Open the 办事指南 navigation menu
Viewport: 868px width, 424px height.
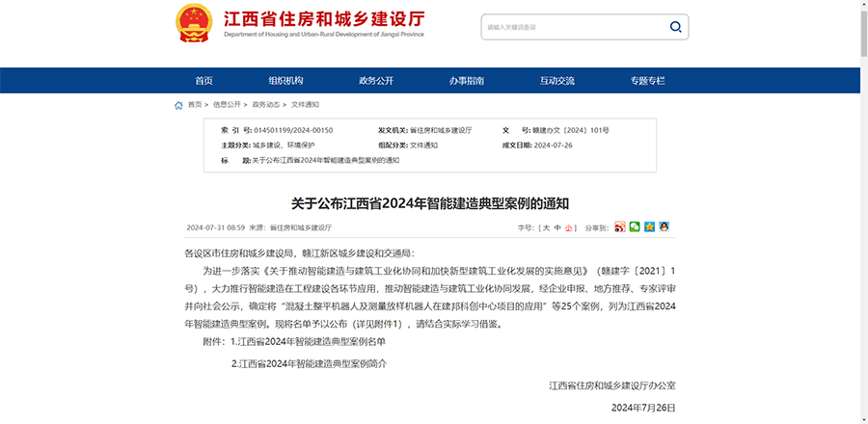[467, 81]
